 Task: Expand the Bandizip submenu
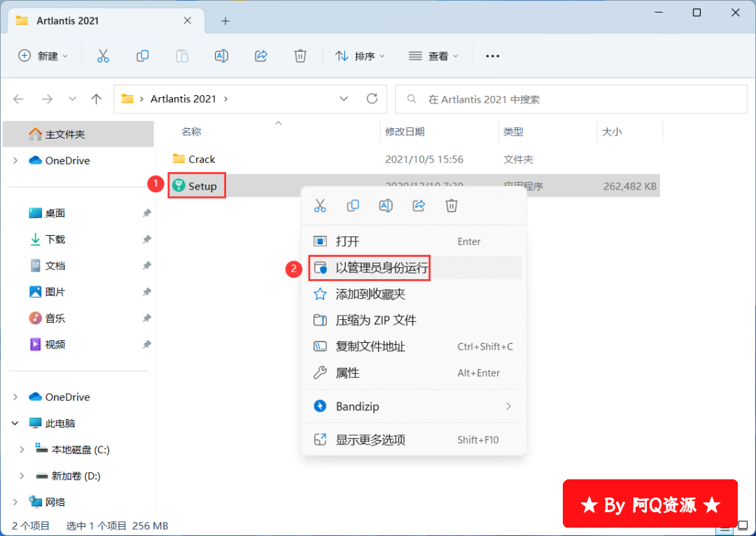pos(508,407)
